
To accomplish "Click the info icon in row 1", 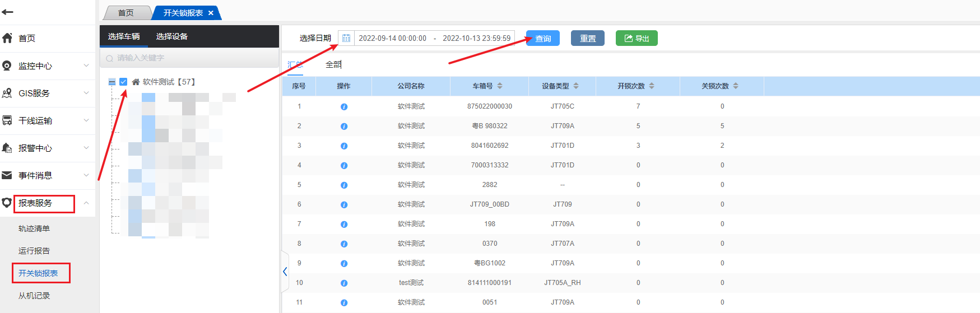I will click(344, 106).
